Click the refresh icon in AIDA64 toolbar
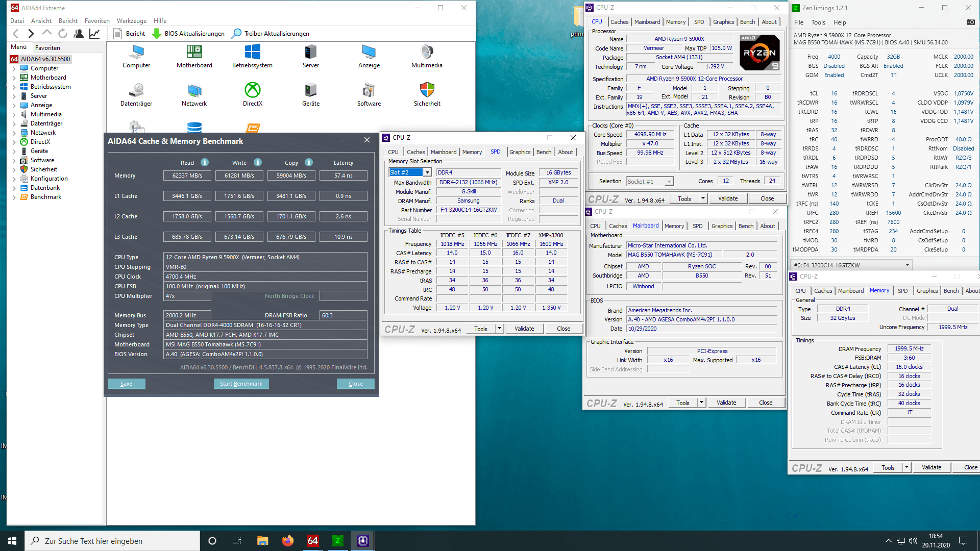This screenshot has height=551, width=980. click(x=63, y=34)
